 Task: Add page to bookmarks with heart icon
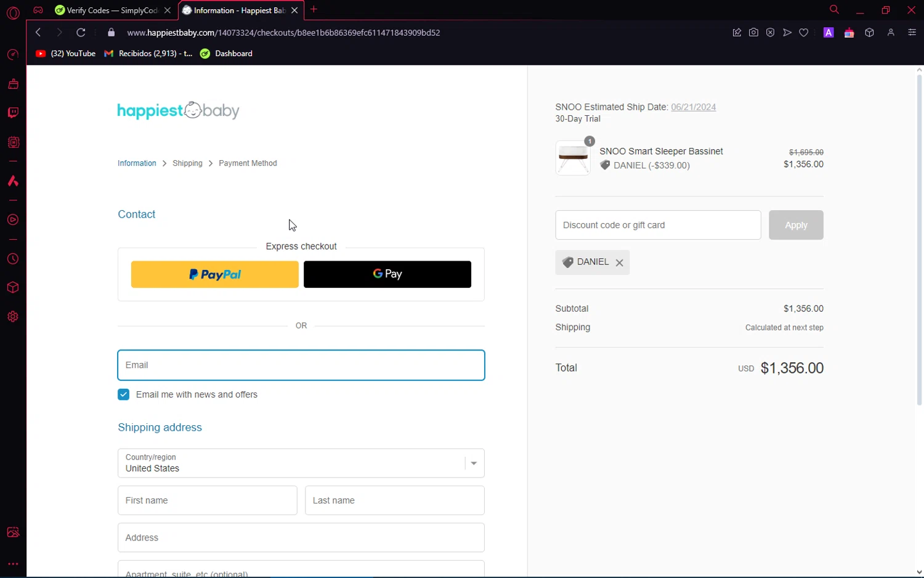804,33
